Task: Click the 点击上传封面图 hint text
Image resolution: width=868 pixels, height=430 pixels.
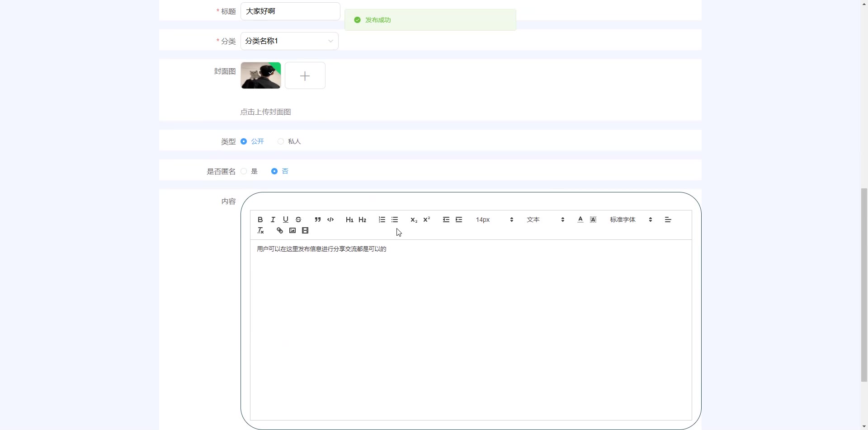Action: pos(265,112)
